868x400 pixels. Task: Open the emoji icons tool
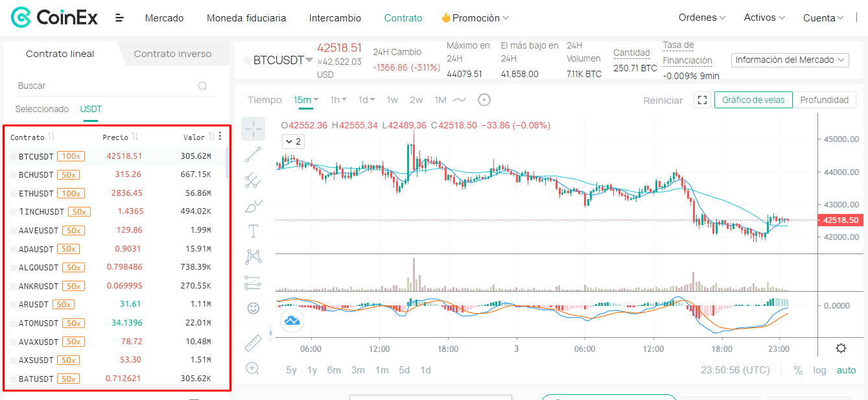253,308
